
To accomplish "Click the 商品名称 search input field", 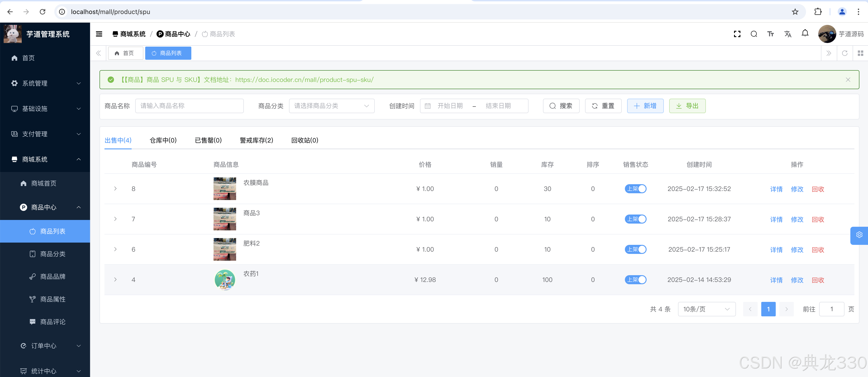I will click(x=189, y=106).
